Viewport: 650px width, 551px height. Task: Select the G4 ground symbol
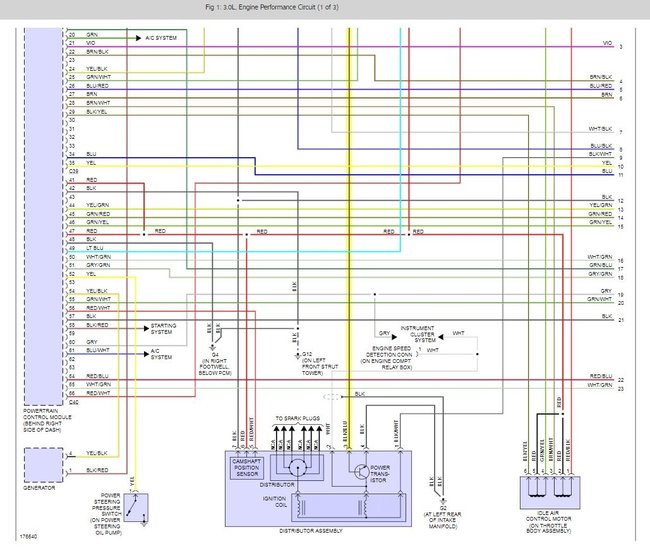pyautogui.click(x=213, y=347)
